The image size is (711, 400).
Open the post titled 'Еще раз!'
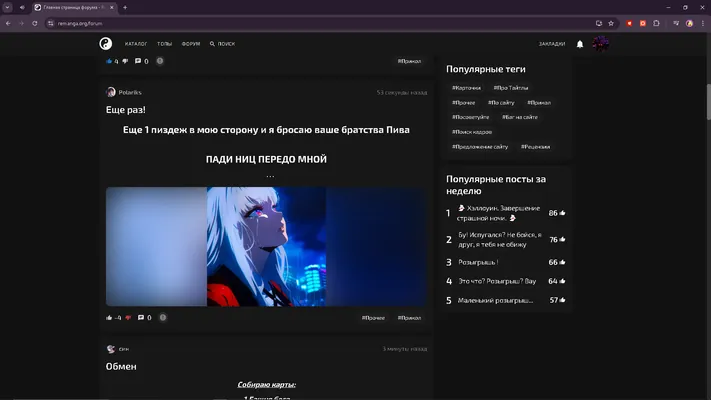click(x=126, y=110)
